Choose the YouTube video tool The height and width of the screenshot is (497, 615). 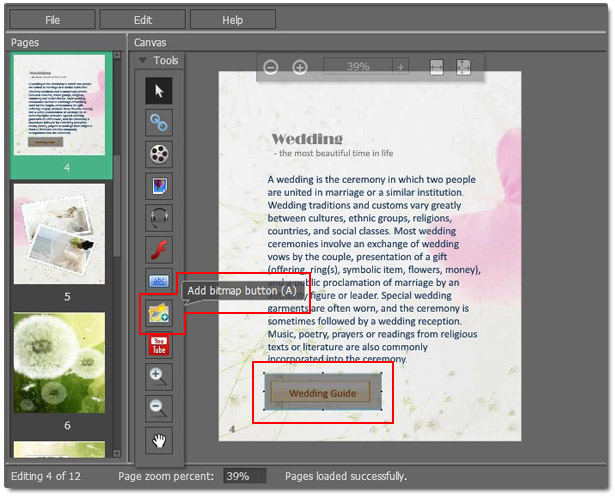point(159,345)
